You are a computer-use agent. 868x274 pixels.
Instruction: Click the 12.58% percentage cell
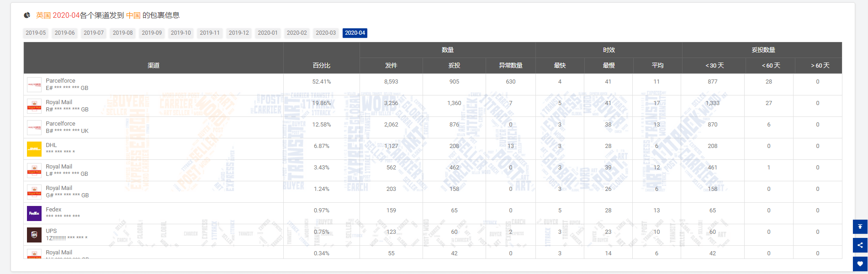click(322, 125)
